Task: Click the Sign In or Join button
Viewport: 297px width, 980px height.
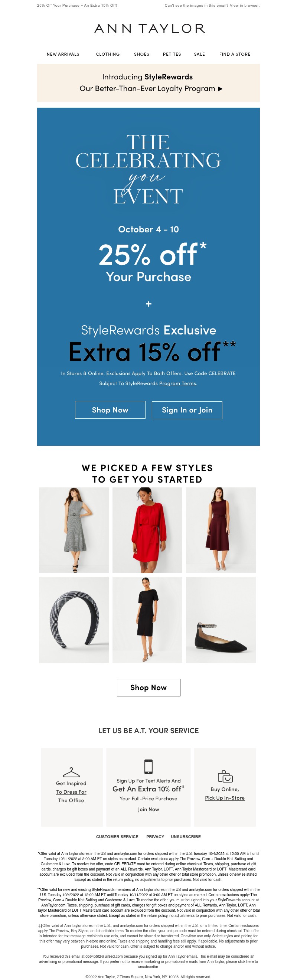Action: click(x=187, y=410)
